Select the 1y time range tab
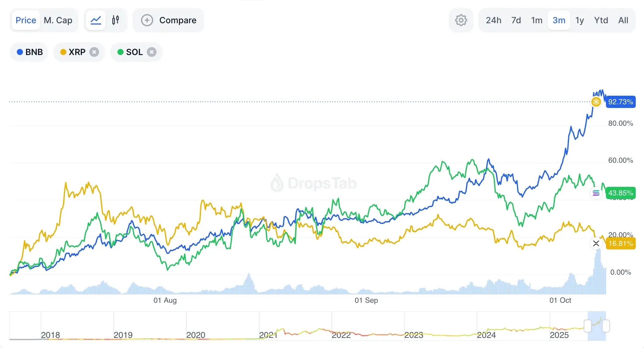644x348 pixels. click(x=579, y=20)
